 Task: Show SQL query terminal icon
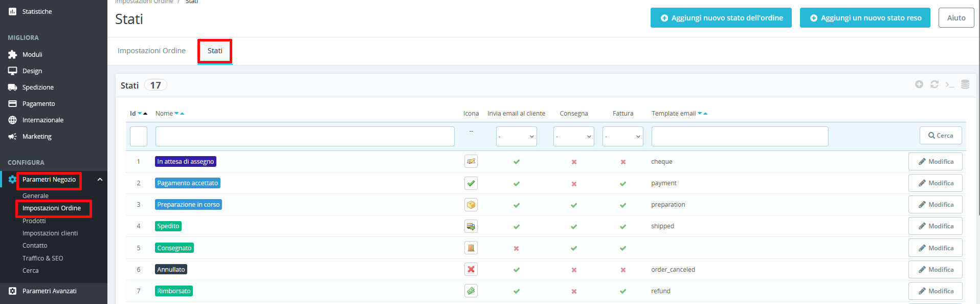pos(950,84)
